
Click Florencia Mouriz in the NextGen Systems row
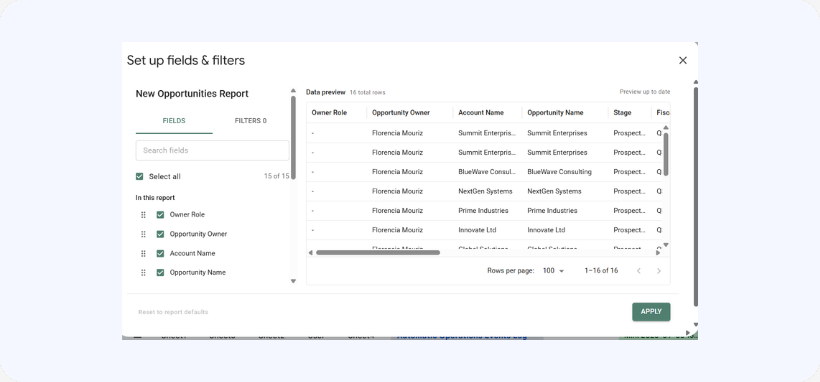397,191
